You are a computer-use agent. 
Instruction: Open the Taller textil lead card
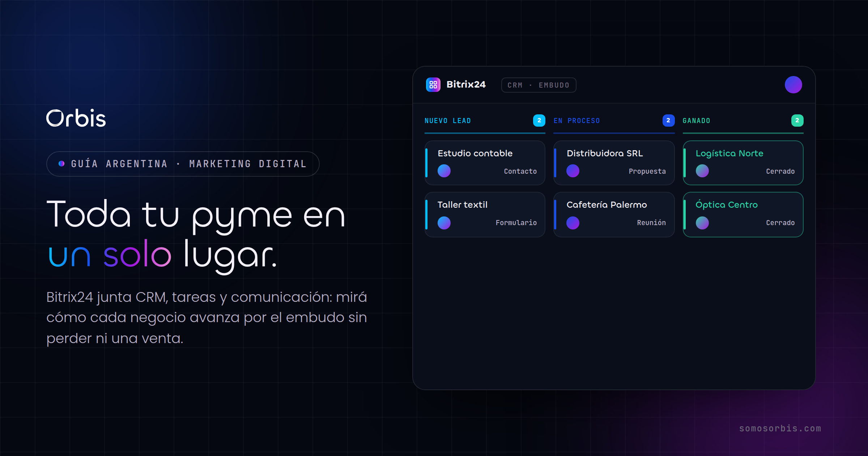[x=485, y=215]
